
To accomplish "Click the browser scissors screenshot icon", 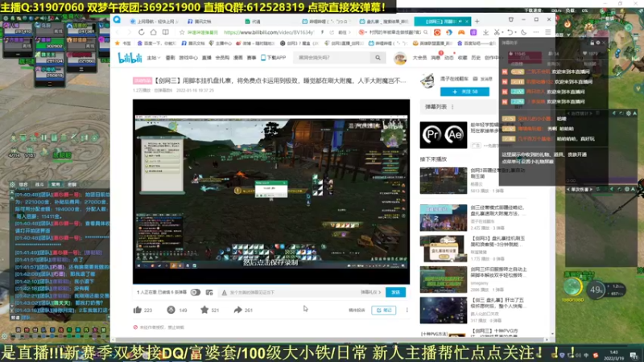I will [497, 32].
